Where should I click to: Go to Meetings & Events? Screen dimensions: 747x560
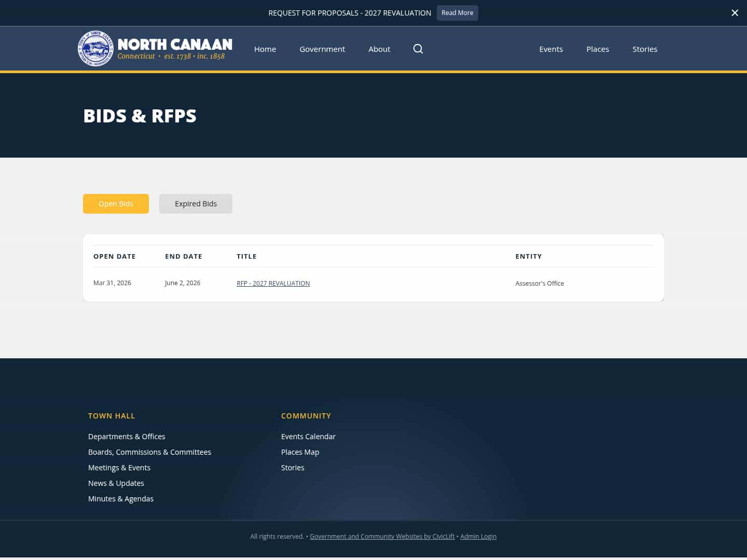[119, 467]
